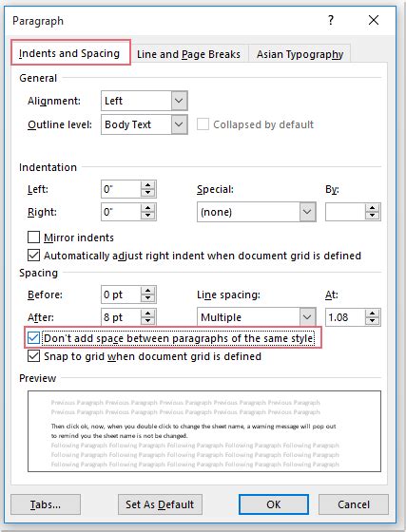Viewport: 406px width, 532px height.
Task: Decrease Left indentation with down arrow
Action: tap(148, 193)
